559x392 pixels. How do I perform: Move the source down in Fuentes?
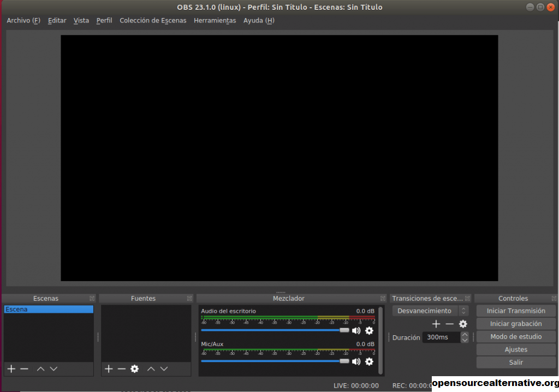coord(164,369)
